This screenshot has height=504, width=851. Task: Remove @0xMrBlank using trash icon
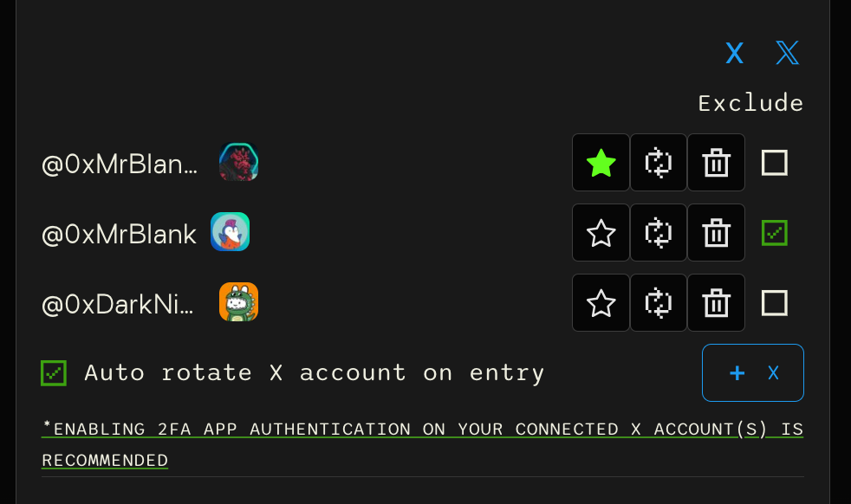click(716, 233)
